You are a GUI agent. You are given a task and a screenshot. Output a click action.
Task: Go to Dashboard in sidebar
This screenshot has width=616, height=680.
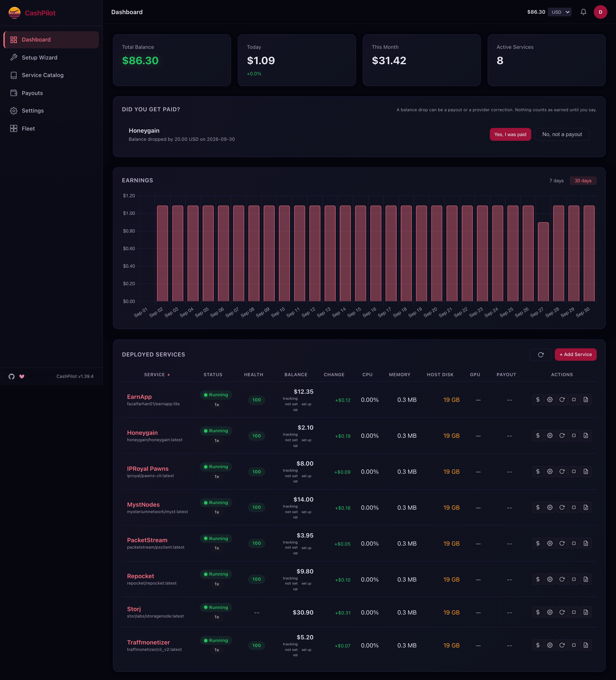[x=51, y=40]
